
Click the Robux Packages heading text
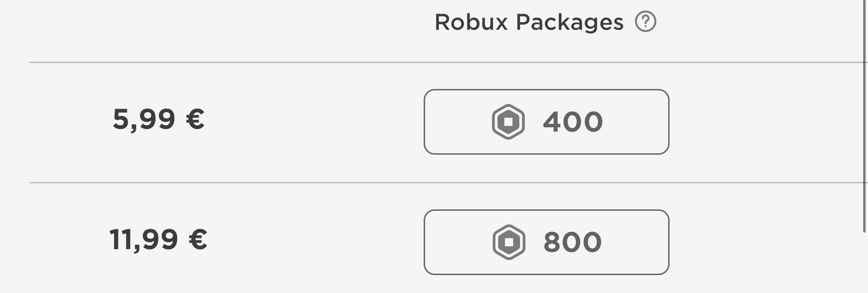529,22
